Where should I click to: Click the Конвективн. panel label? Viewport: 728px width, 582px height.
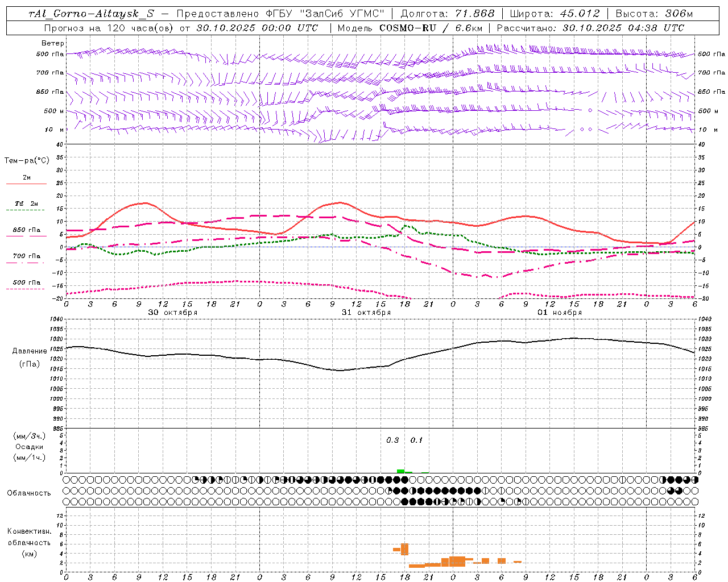coord(29,531)
